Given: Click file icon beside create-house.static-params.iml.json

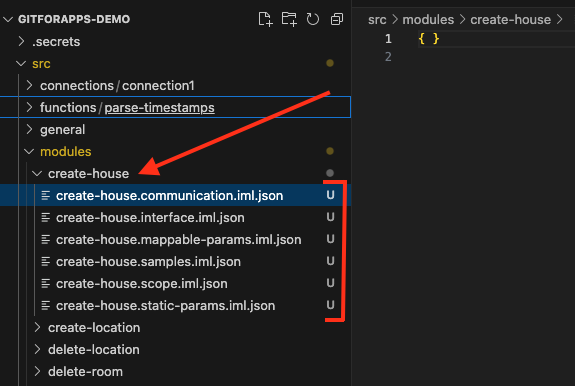Looking at the screenshot, I should point(45,306).
